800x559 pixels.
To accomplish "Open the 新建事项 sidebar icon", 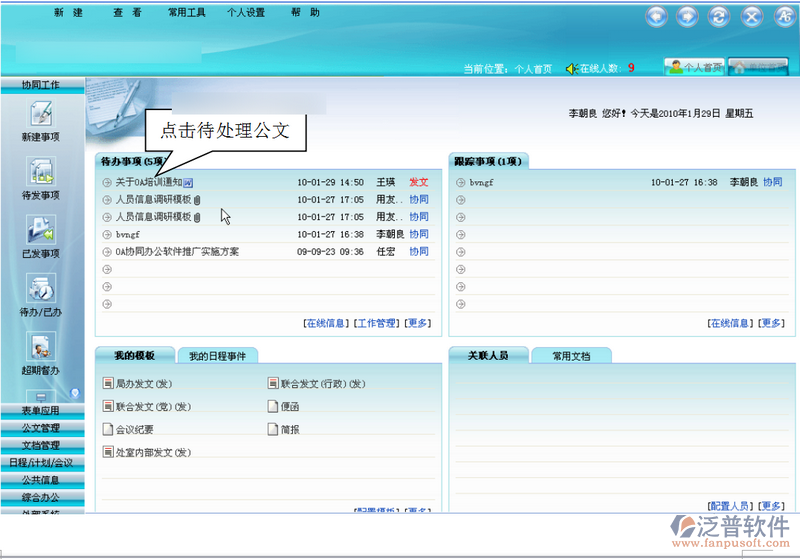I will [x=40, y=115].
